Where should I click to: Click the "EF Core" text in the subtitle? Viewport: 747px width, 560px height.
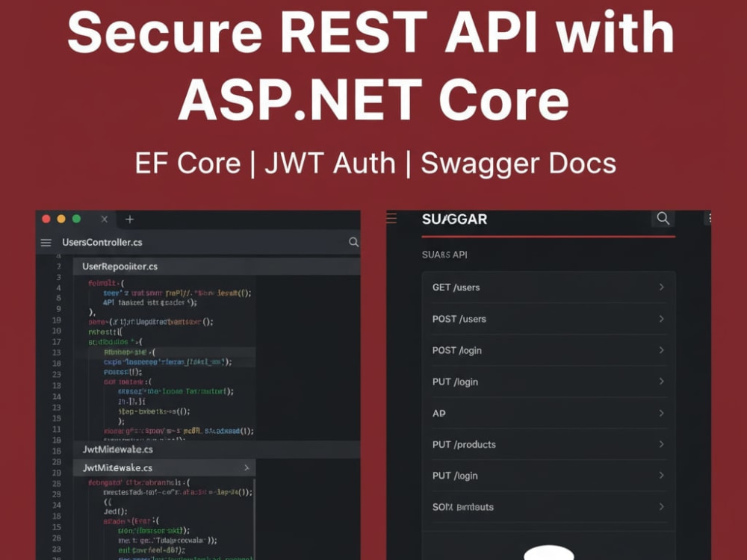(x=188, y=164)
